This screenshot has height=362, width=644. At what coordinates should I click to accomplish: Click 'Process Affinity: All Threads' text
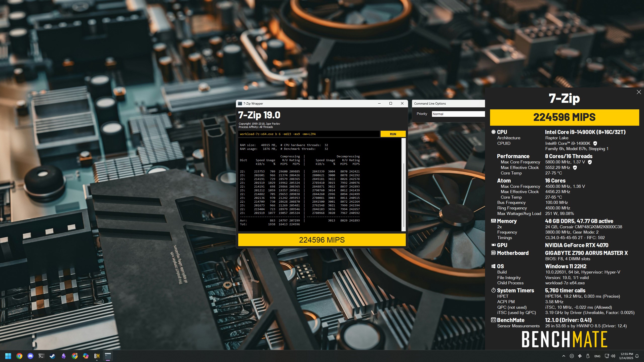pos(256,127)
